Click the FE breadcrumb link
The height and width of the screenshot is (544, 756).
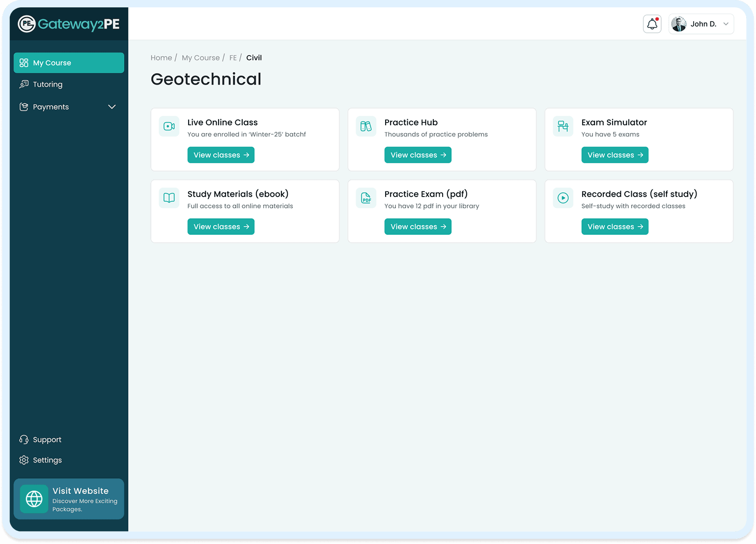tap(233, 57)
